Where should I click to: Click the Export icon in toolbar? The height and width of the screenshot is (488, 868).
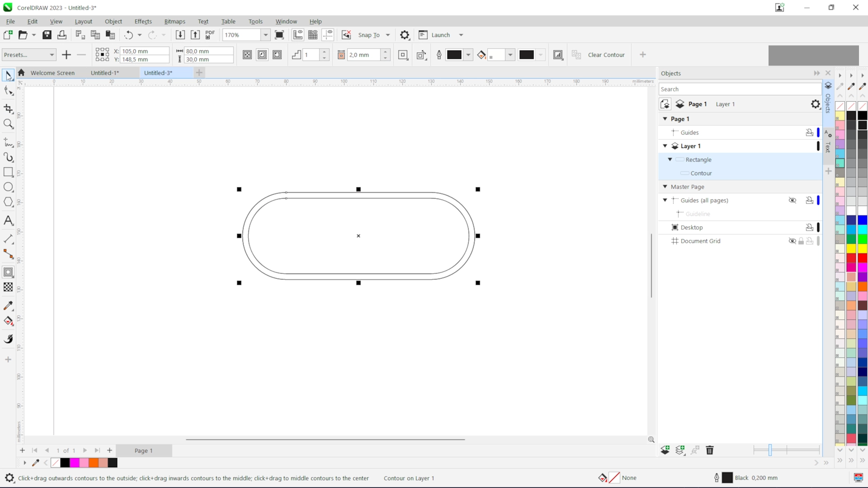click(x=195, y=35)
